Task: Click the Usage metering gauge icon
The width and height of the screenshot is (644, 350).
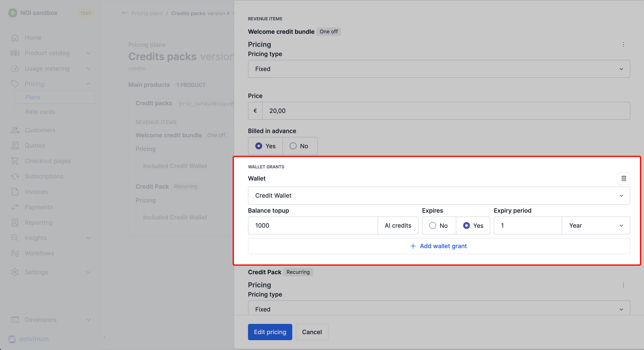Action: (x=15, y=68)
